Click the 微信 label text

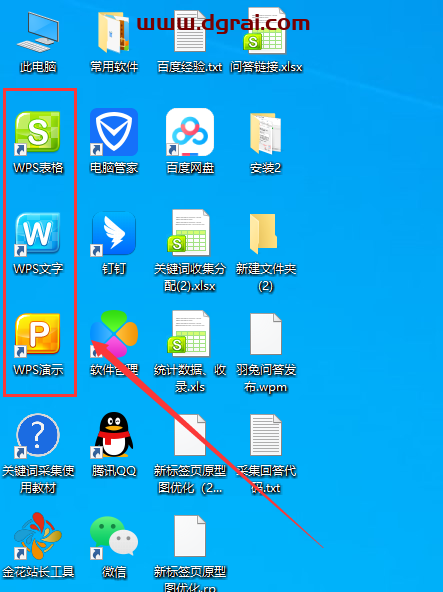pos(114,572)
